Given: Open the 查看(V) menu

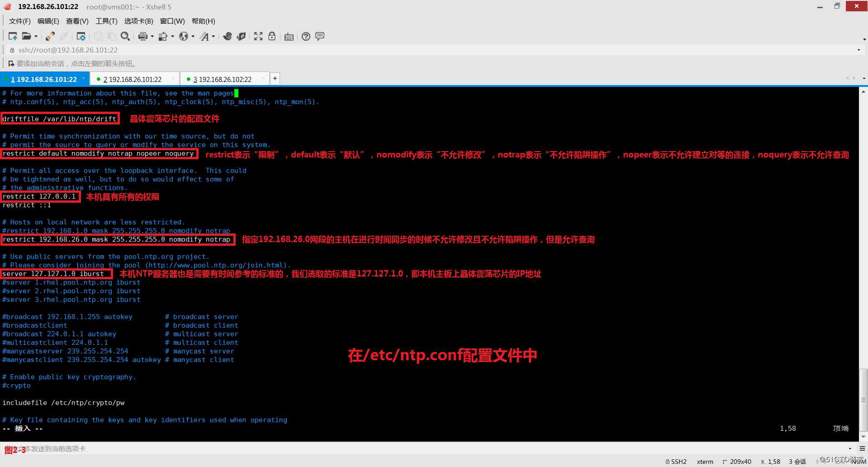Looking at the screenshot, I should (77, 21).
